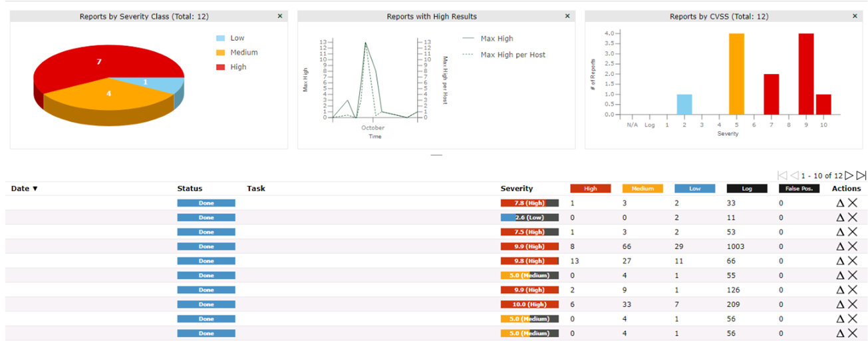Delete the report with 55 log entries

852,276
